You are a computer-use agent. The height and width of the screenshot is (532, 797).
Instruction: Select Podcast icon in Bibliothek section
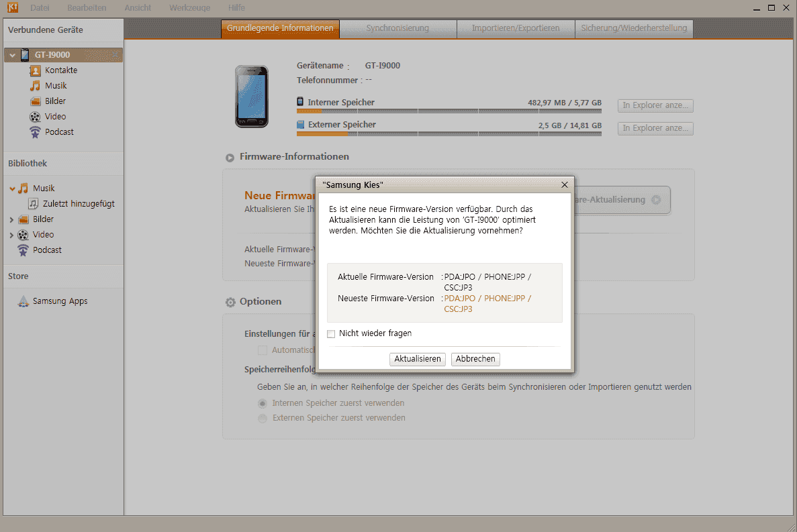coord(24,250)
